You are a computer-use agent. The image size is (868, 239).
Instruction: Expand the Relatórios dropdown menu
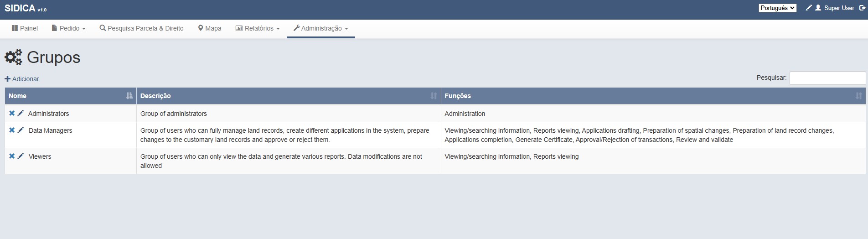(258, 28)
